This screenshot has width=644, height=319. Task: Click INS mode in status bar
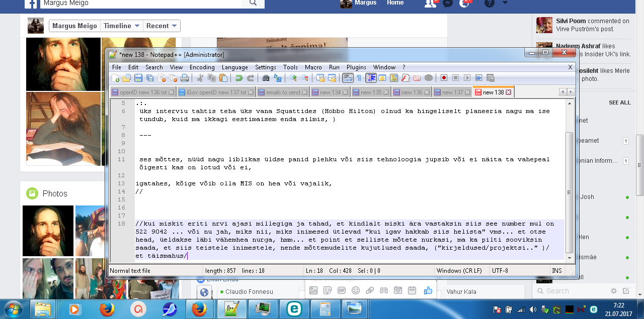(556, 271)
